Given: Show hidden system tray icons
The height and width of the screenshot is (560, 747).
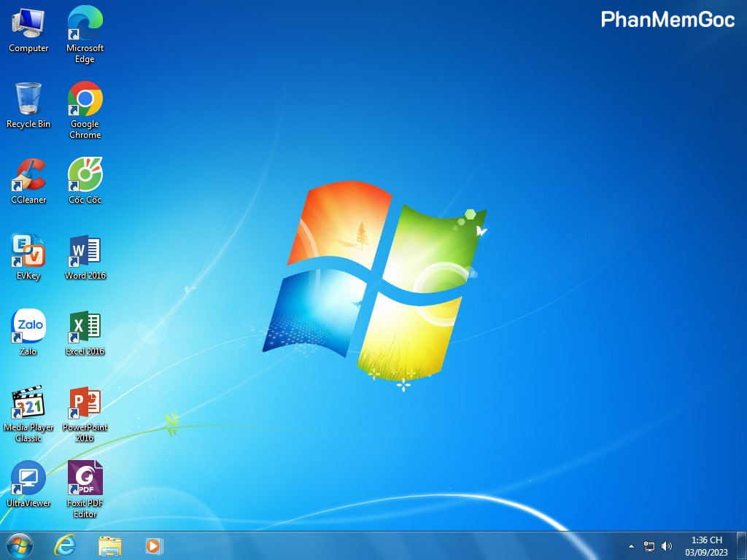Looking at the screenshot, I should point(631,546).
